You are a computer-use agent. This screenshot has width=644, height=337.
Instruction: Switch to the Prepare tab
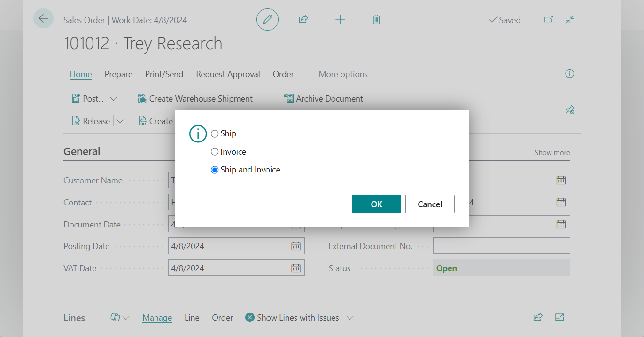click(x=118, y=74)
